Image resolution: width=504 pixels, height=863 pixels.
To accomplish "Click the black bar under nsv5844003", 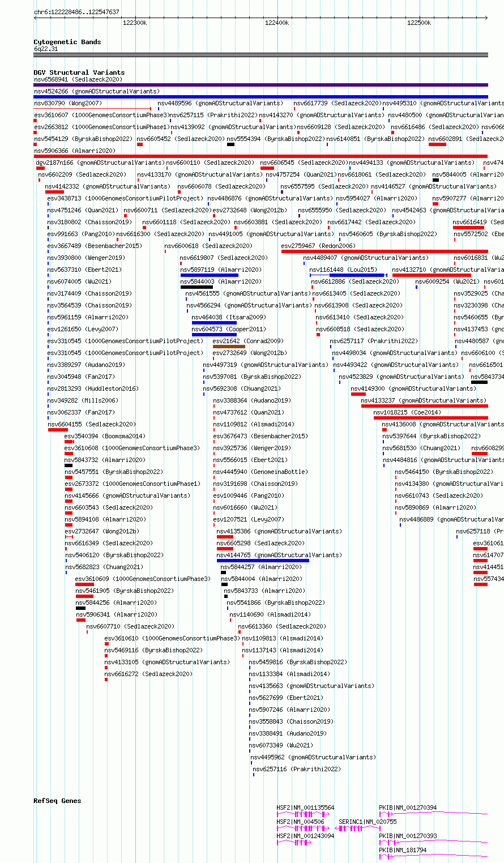I will (197, 287).
